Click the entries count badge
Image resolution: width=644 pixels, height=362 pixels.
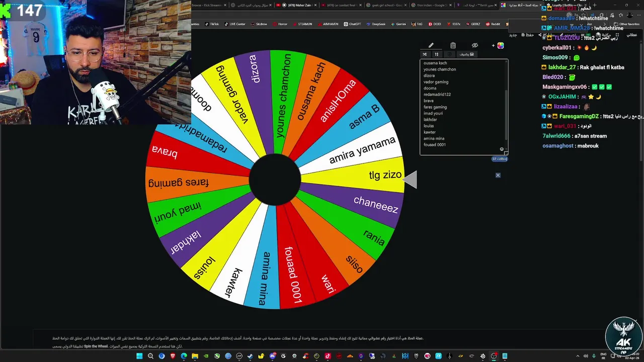[x=500, y=159]
